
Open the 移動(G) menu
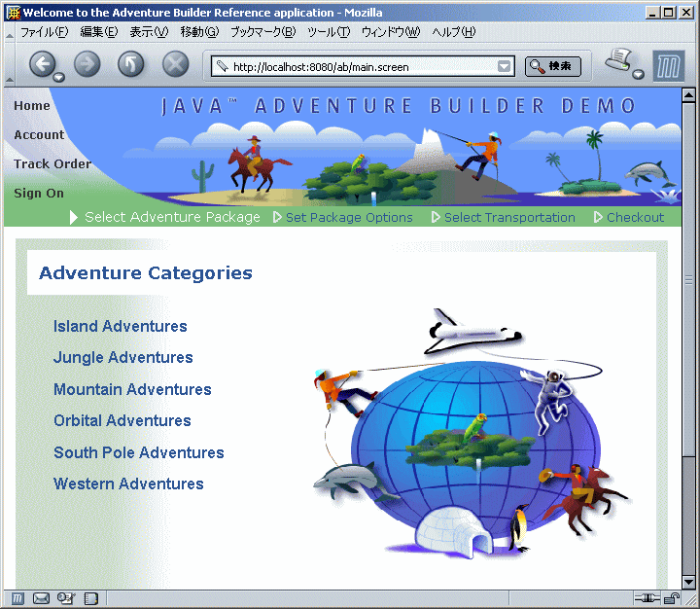[199, 32]
